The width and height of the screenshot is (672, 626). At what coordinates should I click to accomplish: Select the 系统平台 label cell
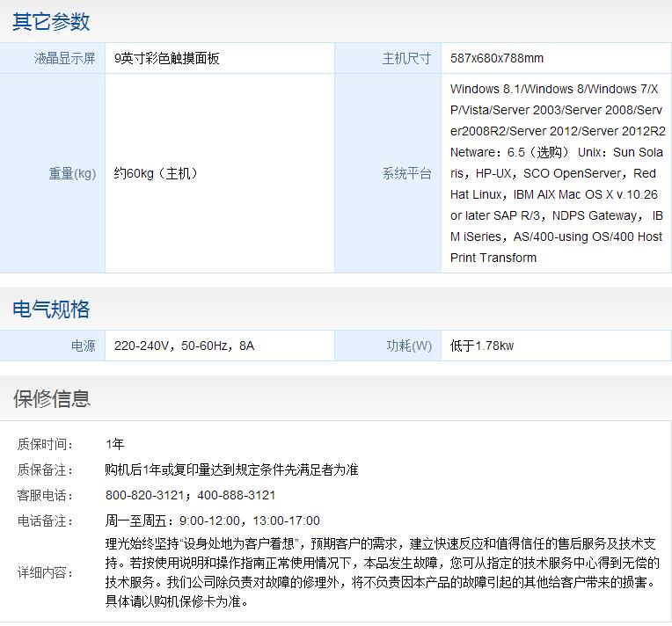pyautogui.click(x=388, y=173)
